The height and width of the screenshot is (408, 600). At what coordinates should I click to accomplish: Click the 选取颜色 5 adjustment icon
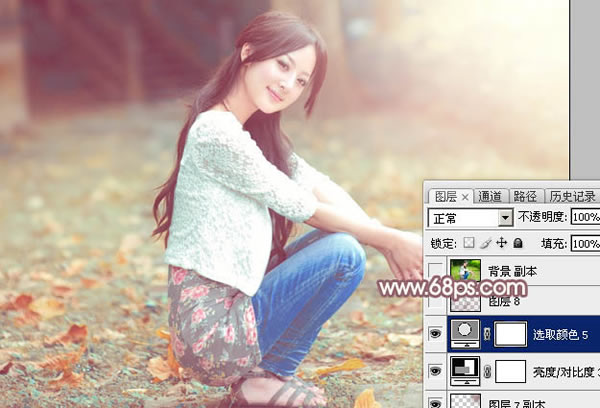click(465, 334)
